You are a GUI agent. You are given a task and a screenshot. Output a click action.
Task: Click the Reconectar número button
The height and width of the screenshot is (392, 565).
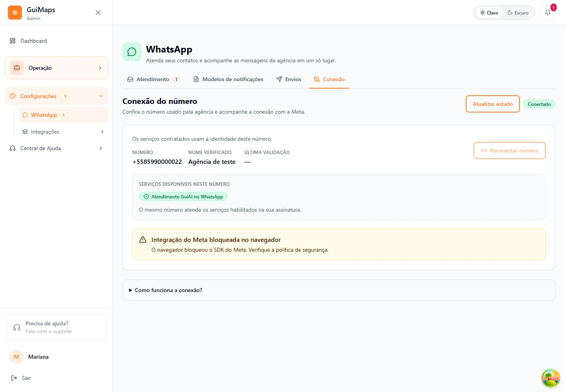click(x=510, y=151)
